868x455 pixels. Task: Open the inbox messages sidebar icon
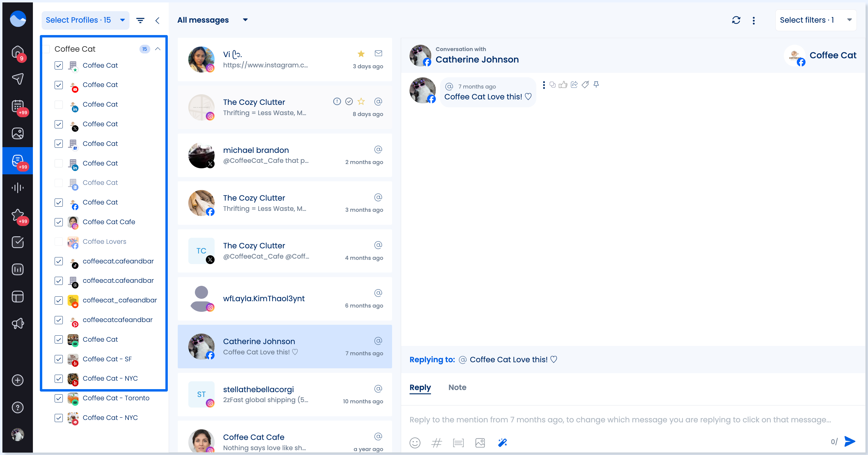[18, 161]
